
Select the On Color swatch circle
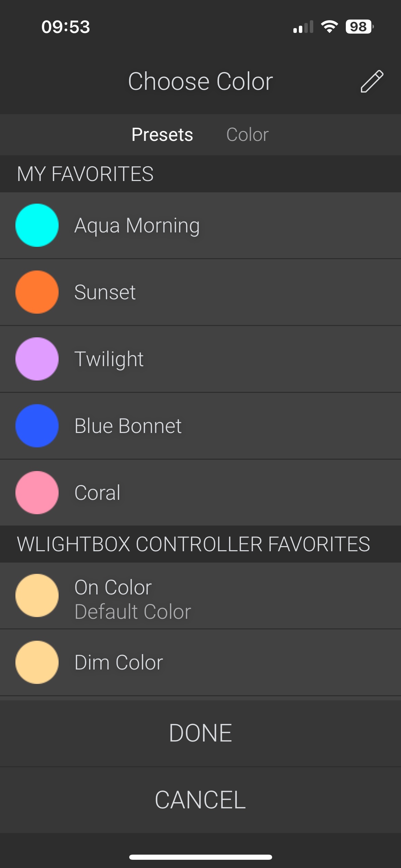(x=37, y=595)
